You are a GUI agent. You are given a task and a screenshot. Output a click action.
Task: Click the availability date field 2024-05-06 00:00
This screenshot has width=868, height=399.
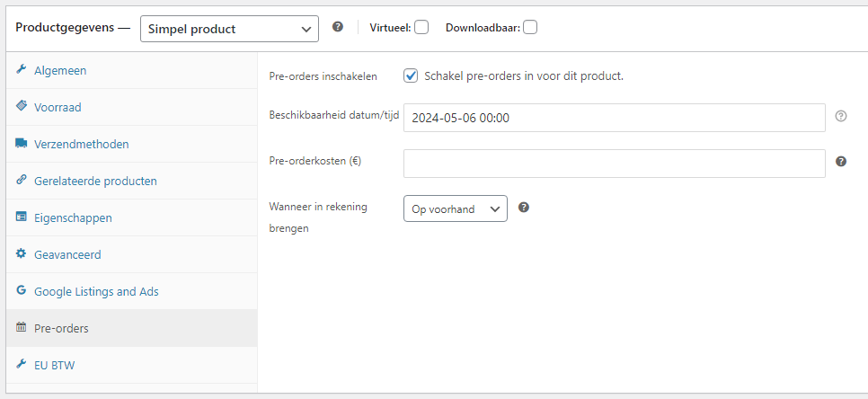[615, 118]
